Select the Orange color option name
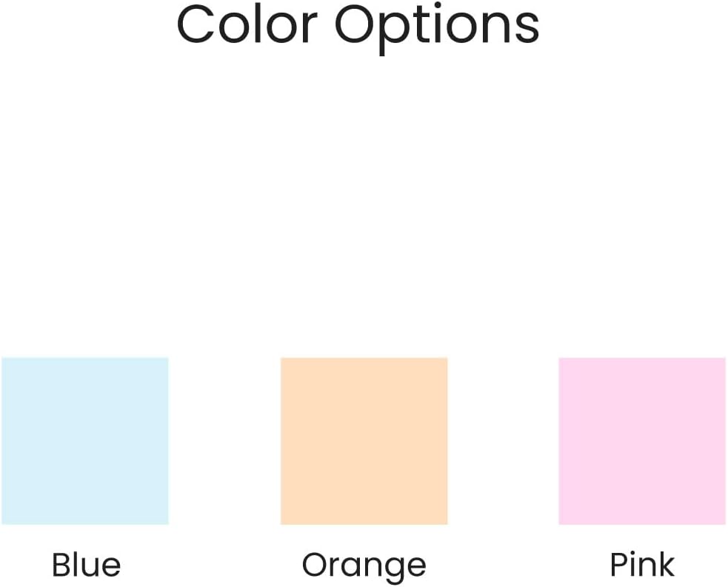The width and height of the screenshot is (728, 587). pyautogui.click(x=364, y=565)
